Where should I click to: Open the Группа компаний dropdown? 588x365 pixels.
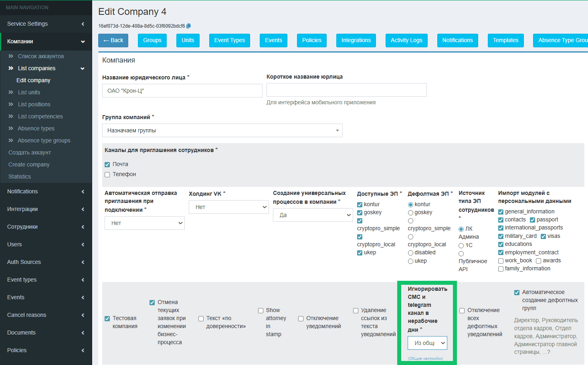coord(222,130)
